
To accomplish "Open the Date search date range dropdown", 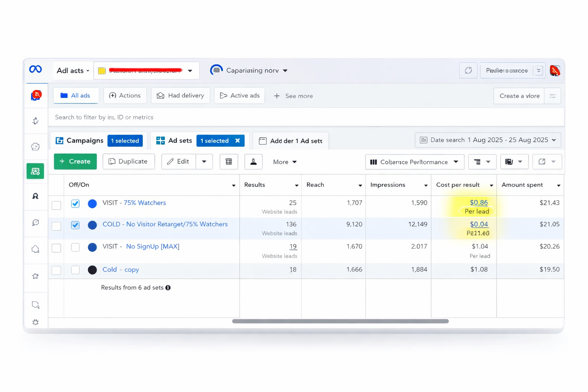I will [x=488, y=140].
